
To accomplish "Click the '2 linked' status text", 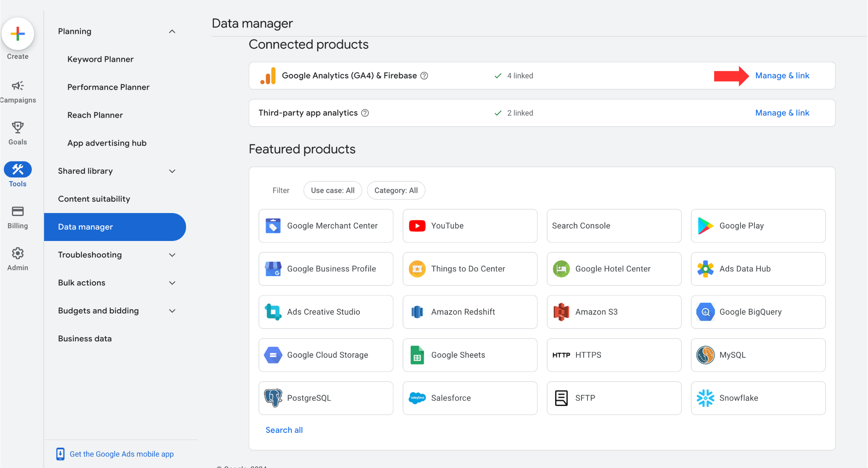I will (x=520, y=113).
